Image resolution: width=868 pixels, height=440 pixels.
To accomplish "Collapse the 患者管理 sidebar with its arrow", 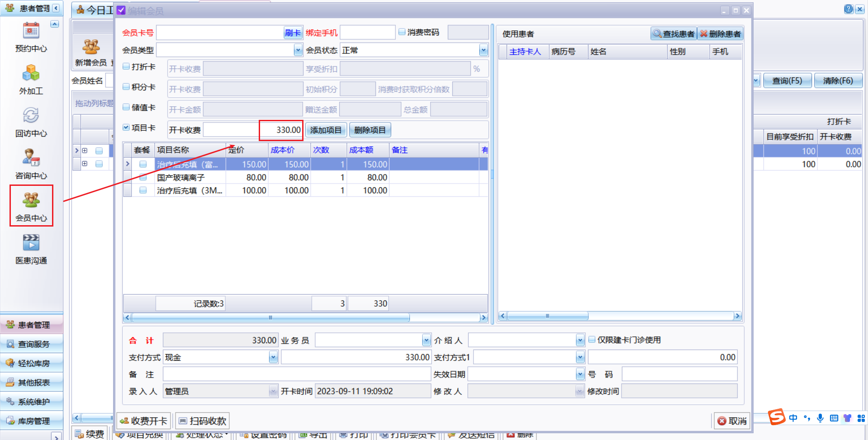I will [56, 8].
